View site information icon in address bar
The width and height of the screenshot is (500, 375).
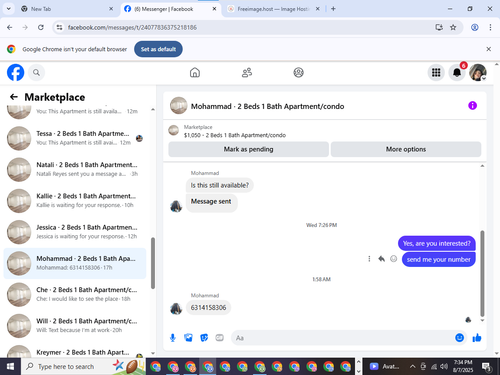59,27
